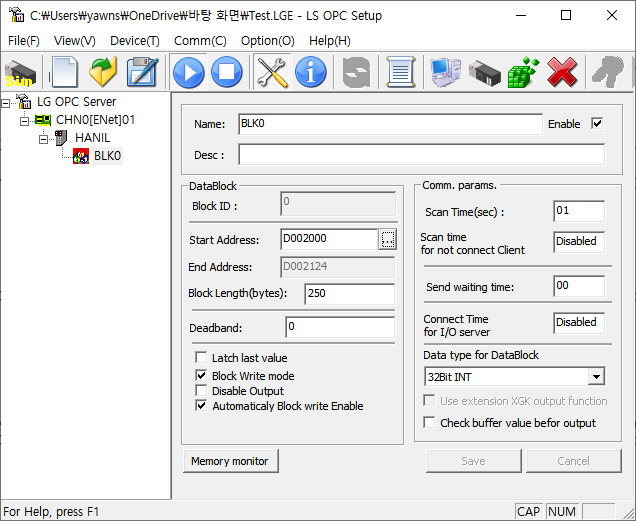Viewport: 636px width, 521px height.
Task: Click the HANIL device icon in tree
Action: click(61, 138)
